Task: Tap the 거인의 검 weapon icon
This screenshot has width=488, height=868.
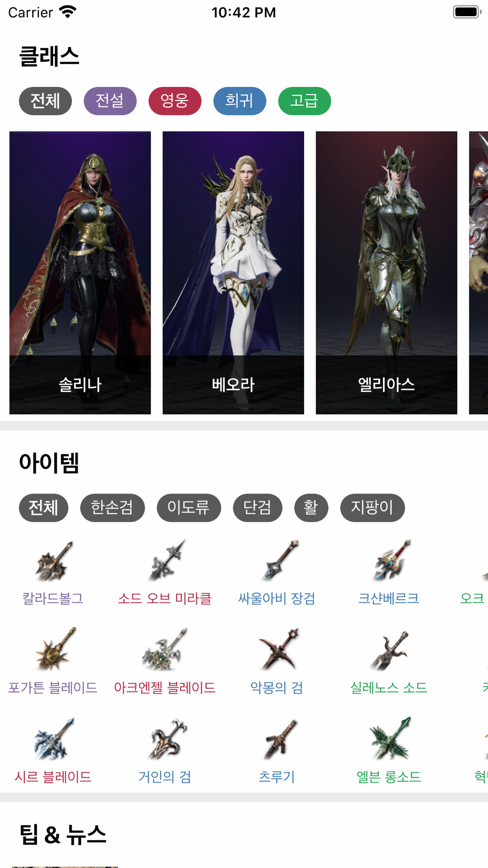Action: coord(165,739)
